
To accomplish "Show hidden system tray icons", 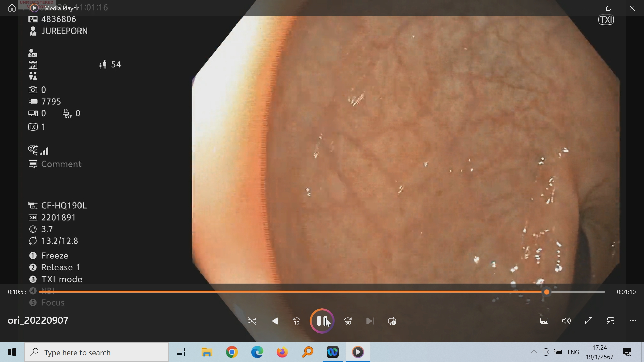I will (x=534, y=352).
